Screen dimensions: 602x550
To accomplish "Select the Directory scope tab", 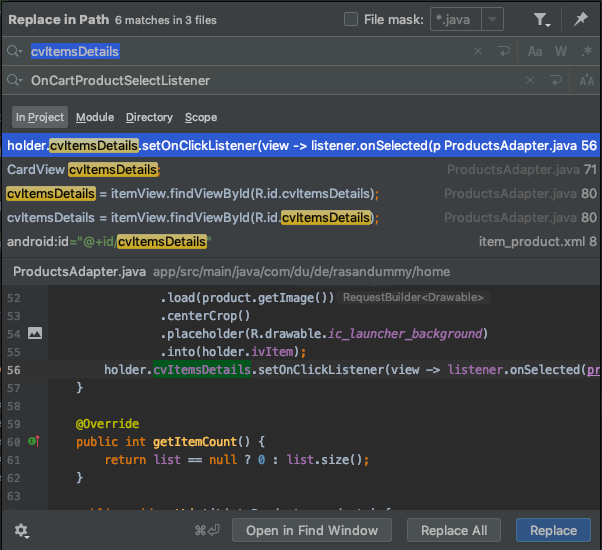I will [x=149, y=118].
